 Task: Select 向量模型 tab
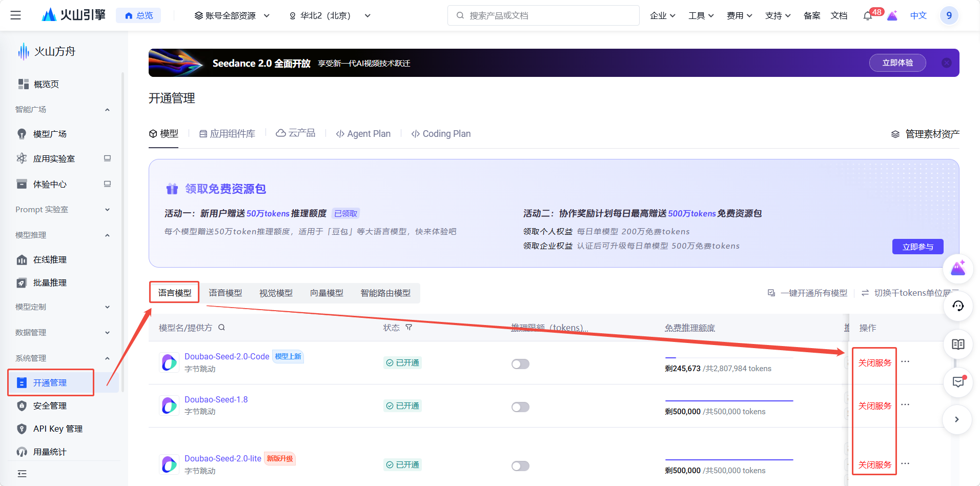point(326,293)
